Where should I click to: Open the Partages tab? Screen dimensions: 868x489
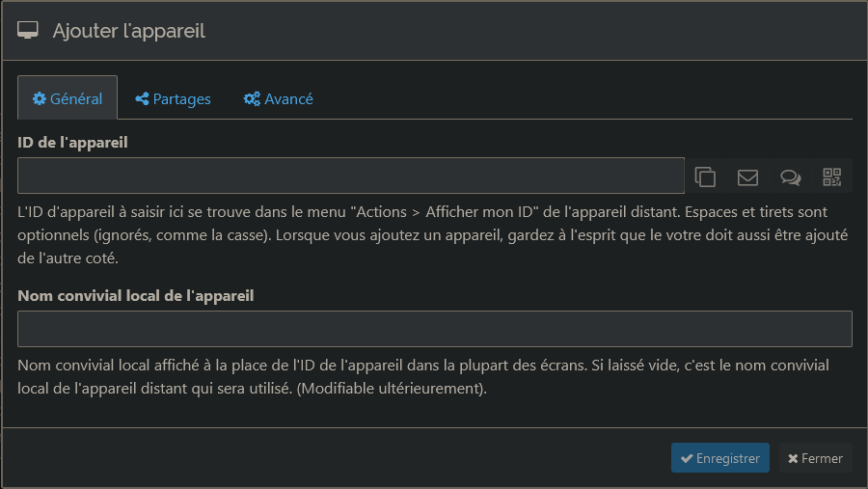(174, 98)
